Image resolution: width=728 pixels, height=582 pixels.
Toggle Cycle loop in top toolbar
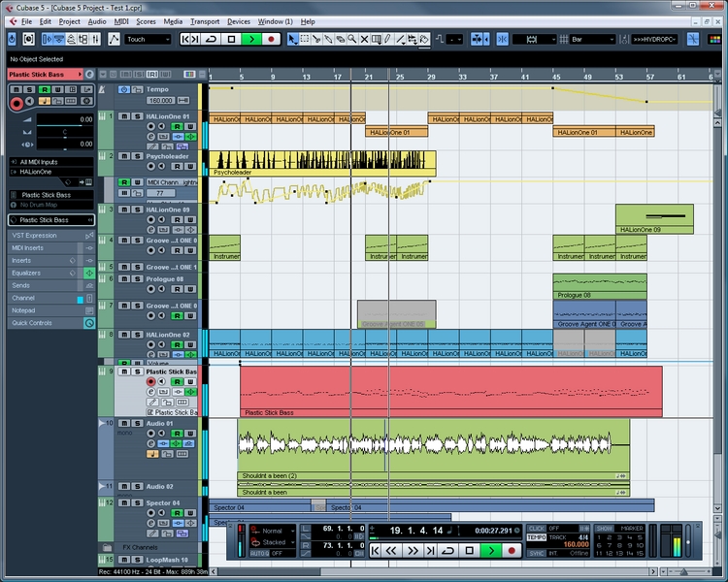[211, 40]
